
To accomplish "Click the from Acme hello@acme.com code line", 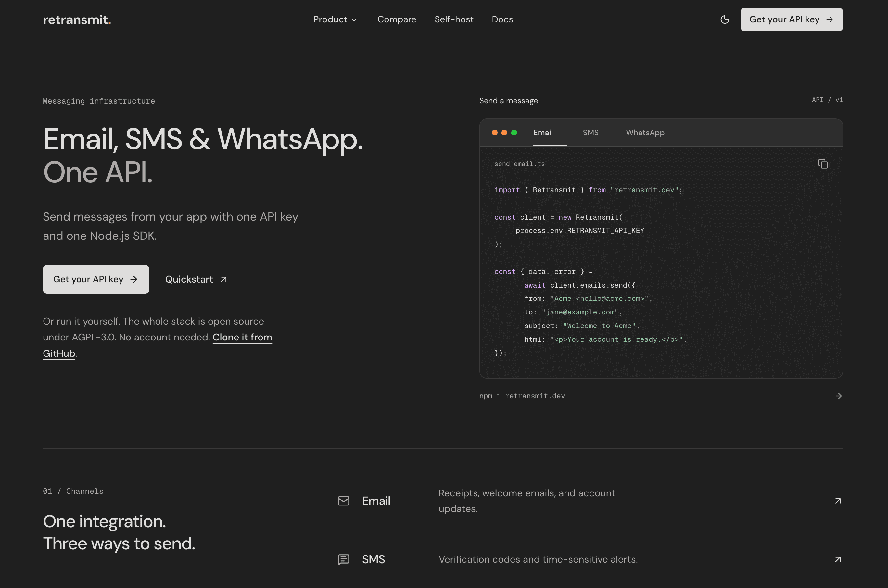I will 588,299.
